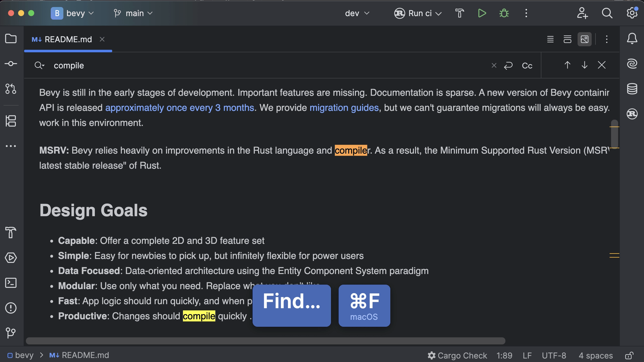The width and height of the screenshot is (644, 362).
Task: Select the README.md editor tab
Action: [68, 39]
